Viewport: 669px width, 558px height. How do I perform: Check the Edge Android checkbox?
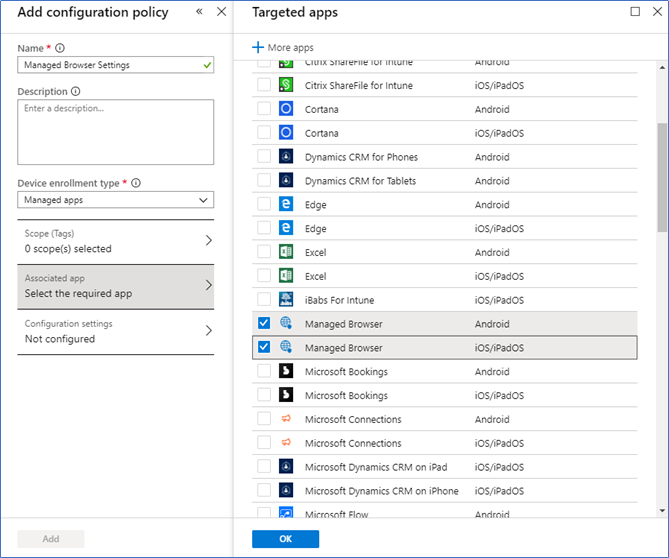click(264, 204)
